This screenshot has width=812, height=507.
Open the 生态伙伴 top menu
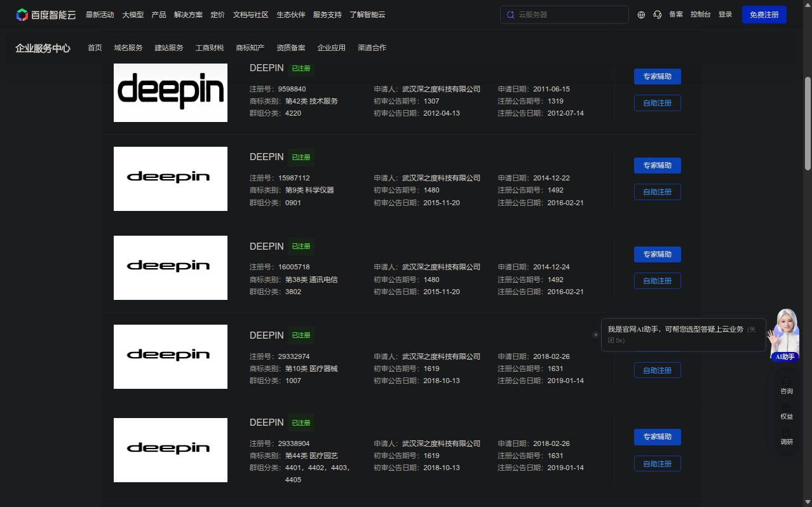coord(291,15)
